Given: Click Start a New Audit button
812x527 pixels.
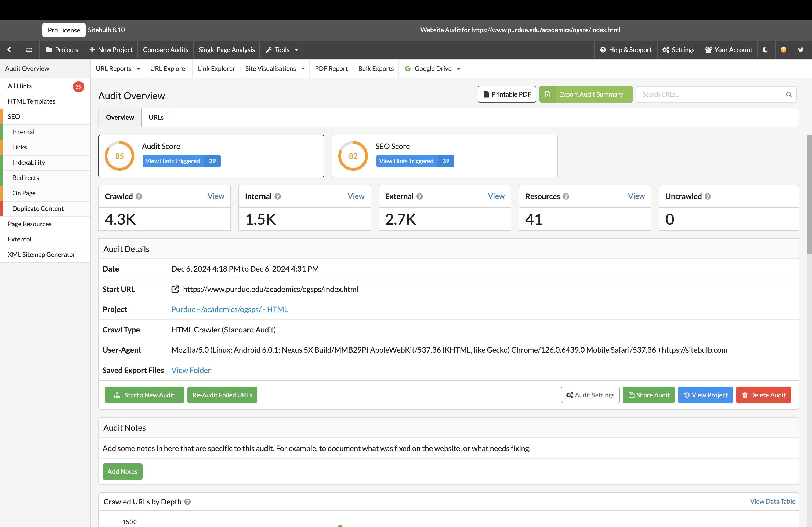Looking at the screenshot, I should tap(144, 395).
